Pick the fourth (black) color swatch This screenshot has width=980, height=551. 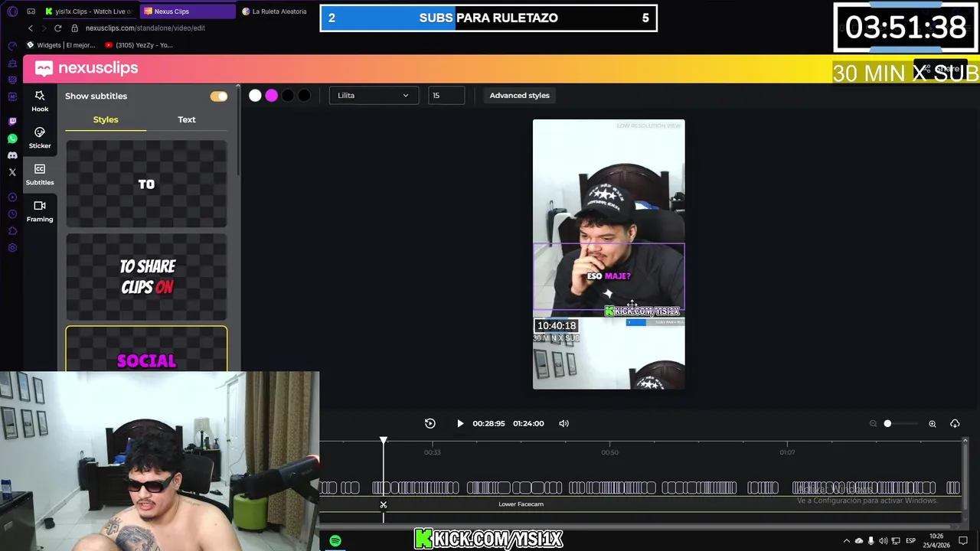pos(304,96)
